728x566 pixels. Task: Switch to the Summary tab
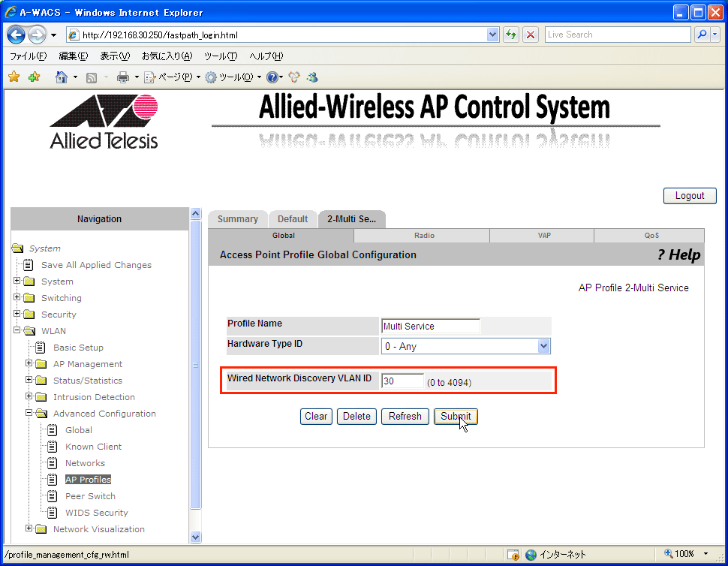pos(238,219)
